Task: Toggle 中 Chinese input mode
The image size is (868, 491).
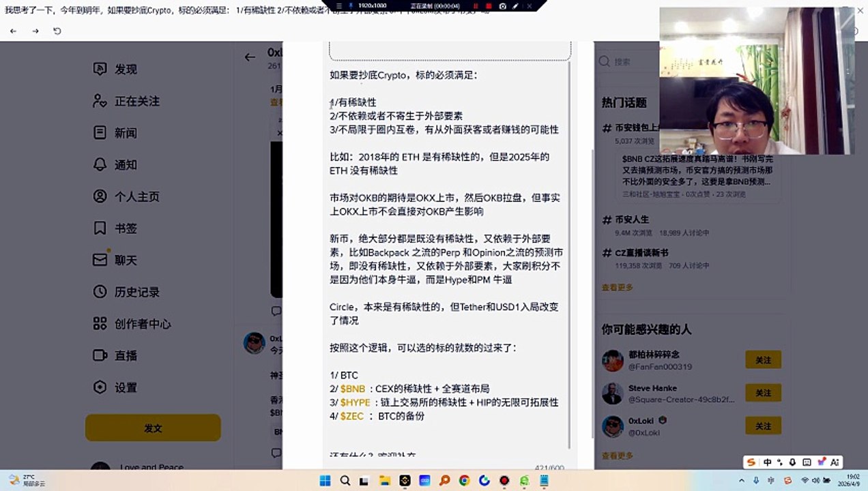Action: tap(768, 462)
